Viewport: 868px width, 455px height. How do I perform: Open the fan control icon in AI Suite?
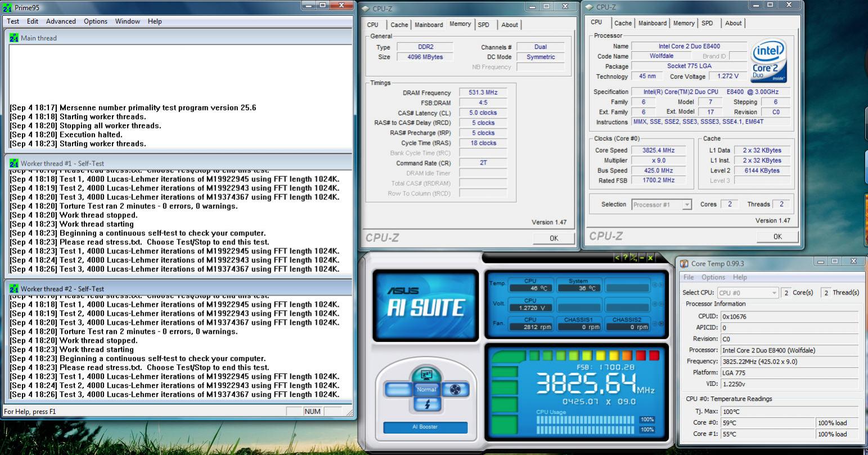[455, 389]
